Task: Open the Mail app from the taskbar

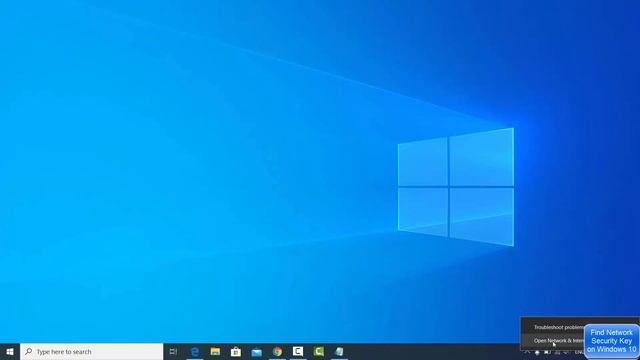Action: tap(256, 351)
